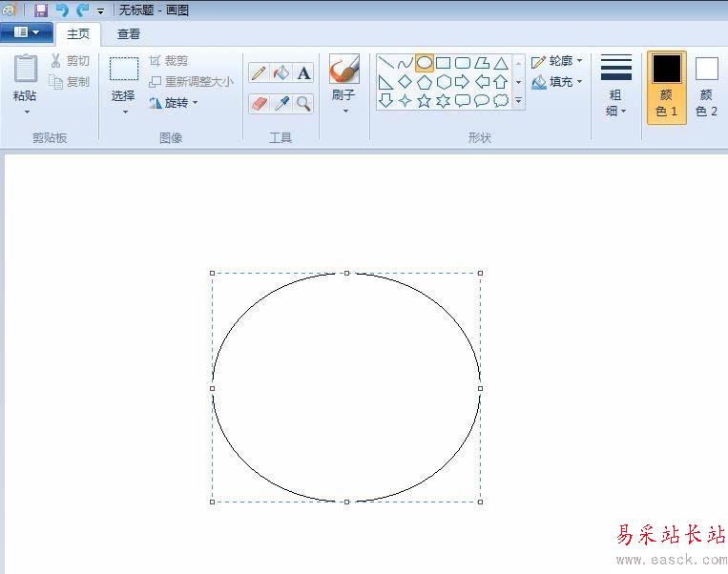Screen dimensions: 728x574
Task: Select the Text tool
Action: click(303, 72)
